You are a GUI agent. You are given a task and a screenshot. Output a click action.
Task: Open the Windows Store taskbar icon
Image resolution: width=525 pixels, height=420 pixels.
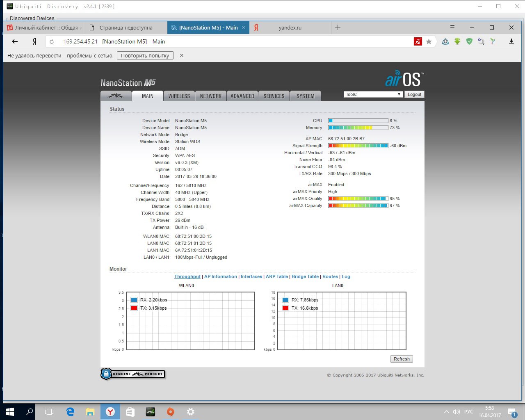click(x=130, y=412)
